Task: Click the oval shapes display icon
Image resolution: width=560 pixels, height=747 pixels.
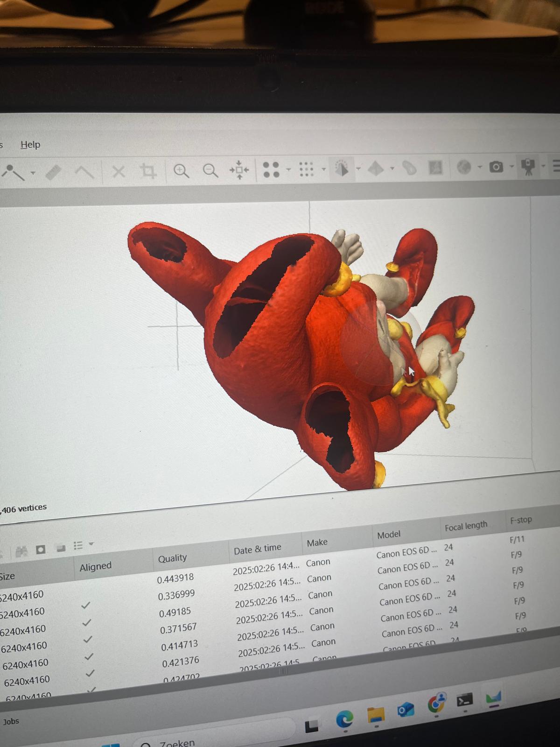Action: pos(409,168)
